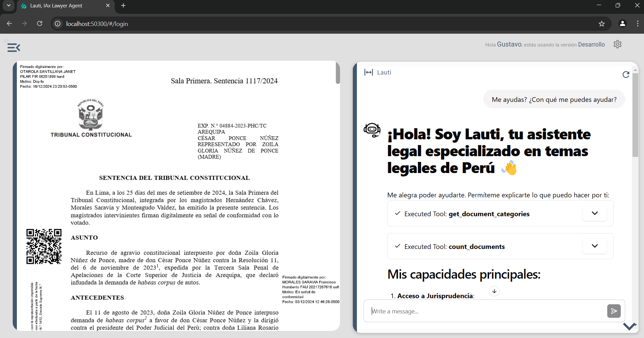Collapse chat panel with bottom chevron

click(629, 326)
